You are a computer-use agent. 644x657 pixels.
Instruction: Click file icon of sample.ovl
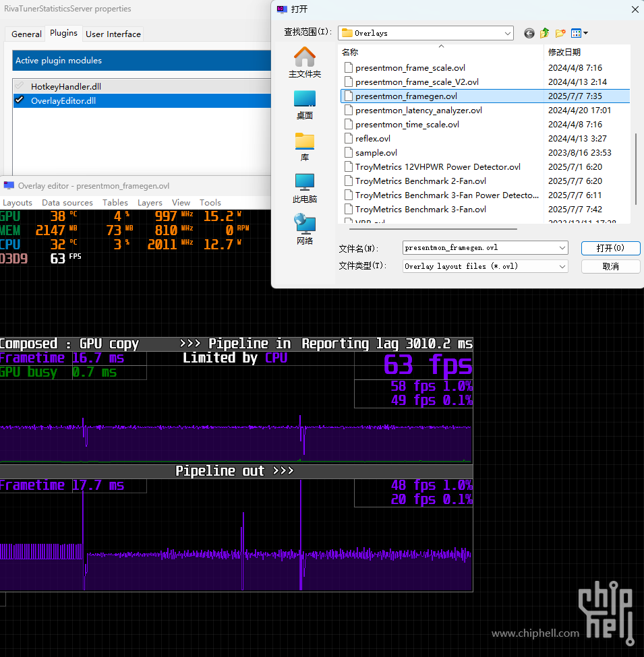[348, 152]
